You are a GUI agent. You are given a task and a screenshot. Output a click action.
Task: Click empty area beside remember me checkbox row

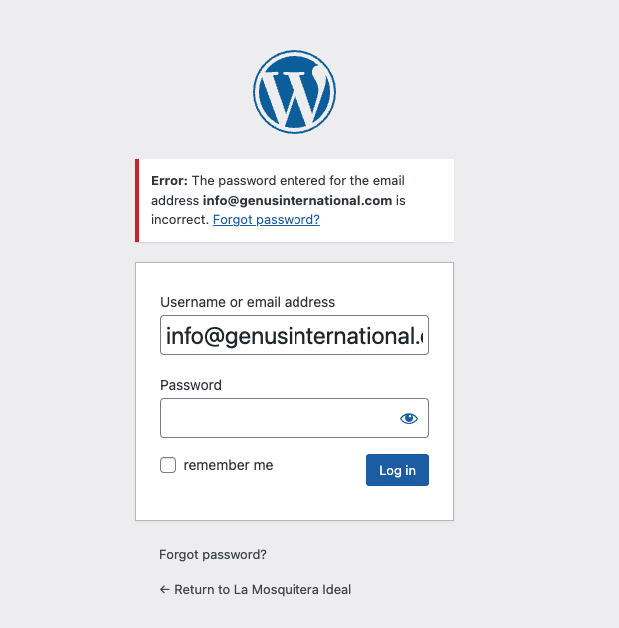[320, 465]
